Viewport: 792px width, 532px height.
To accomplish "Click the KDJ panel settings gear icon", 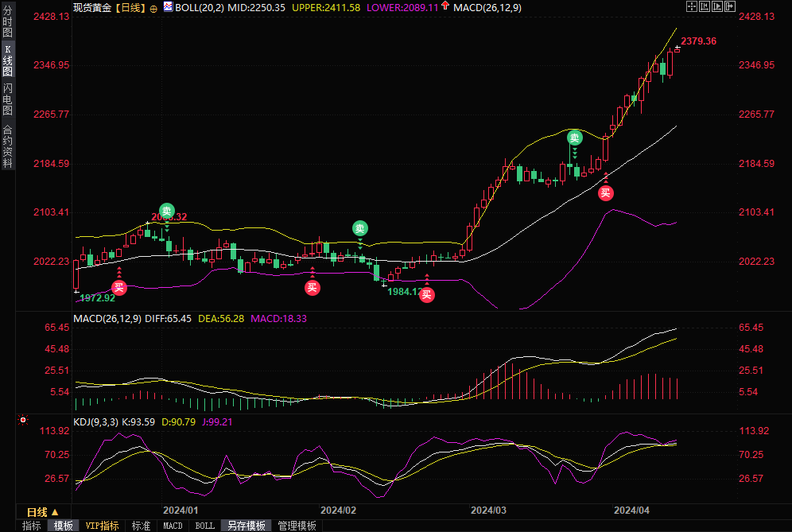I will point(22,420).
